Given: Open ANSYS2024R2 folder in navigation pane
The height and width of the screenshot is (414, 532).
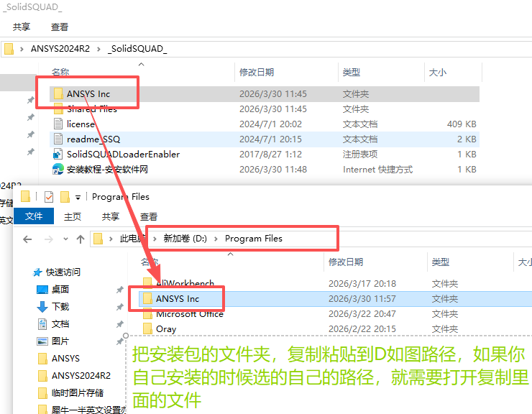Looking at the screenshot, I should pos(81,376).
